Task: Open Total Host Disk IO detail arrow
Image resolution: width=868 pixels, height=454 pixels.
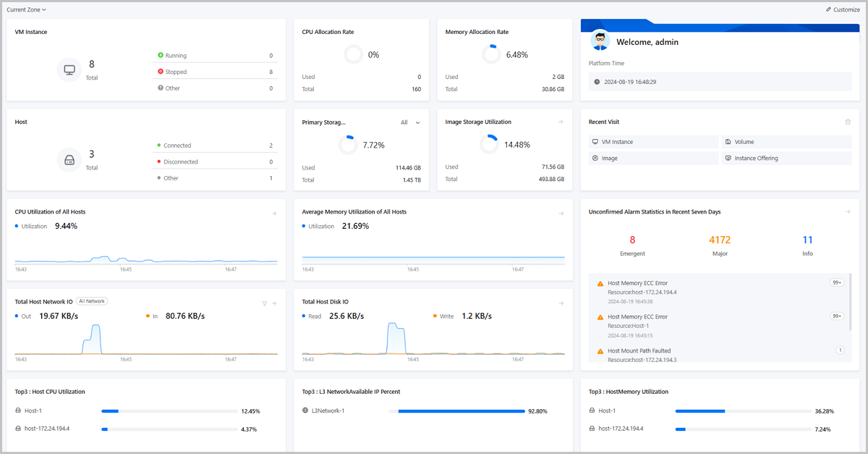Action: pyautogui.click(x=561, y=303)
